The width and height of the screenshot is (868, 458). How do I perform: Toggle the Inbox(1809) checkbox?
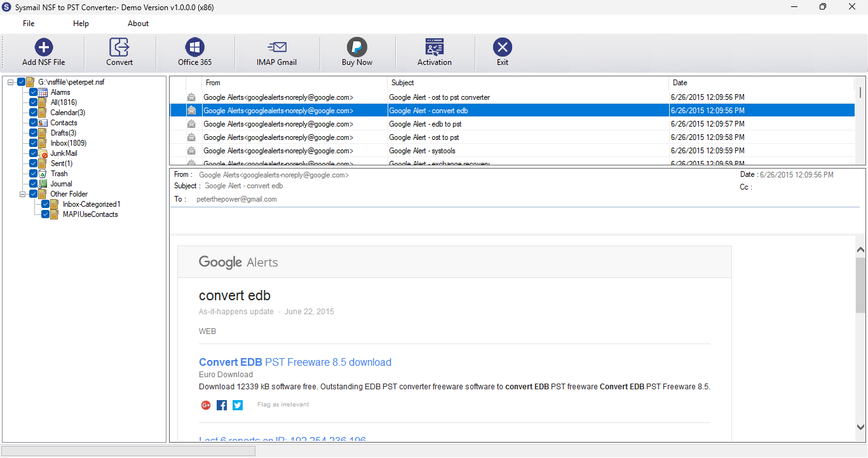[x=34, y=143]
